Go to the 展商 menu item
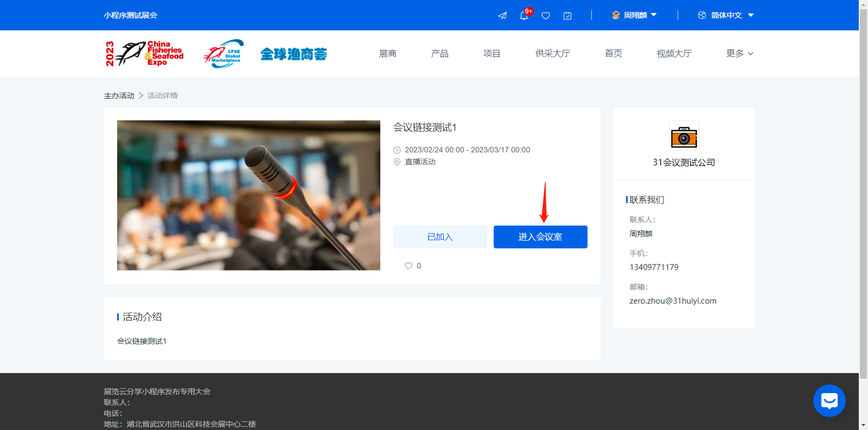This screenshot has width=868, height=430. [387, 53]
